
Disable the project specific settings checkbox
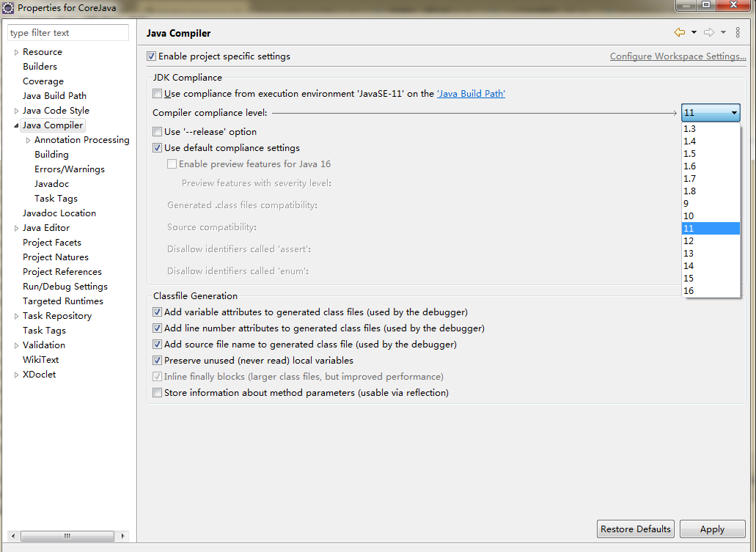(152, 56)
